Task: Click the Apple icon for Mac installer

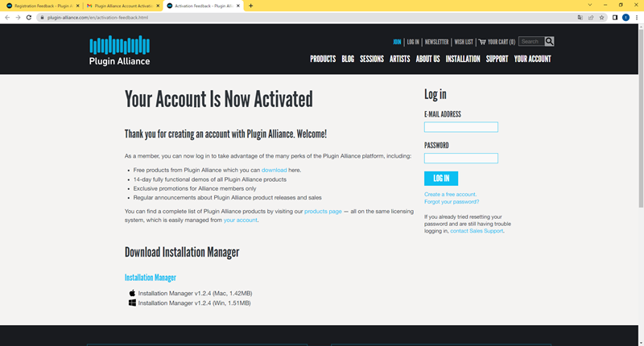Action: point(132,293)
